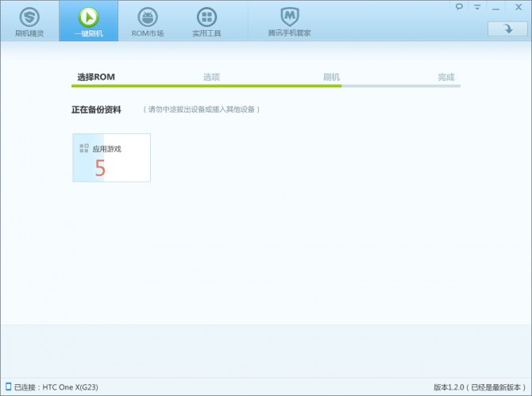
Task: Select the 应用游戏 backup card
Action: click(112, 158)
